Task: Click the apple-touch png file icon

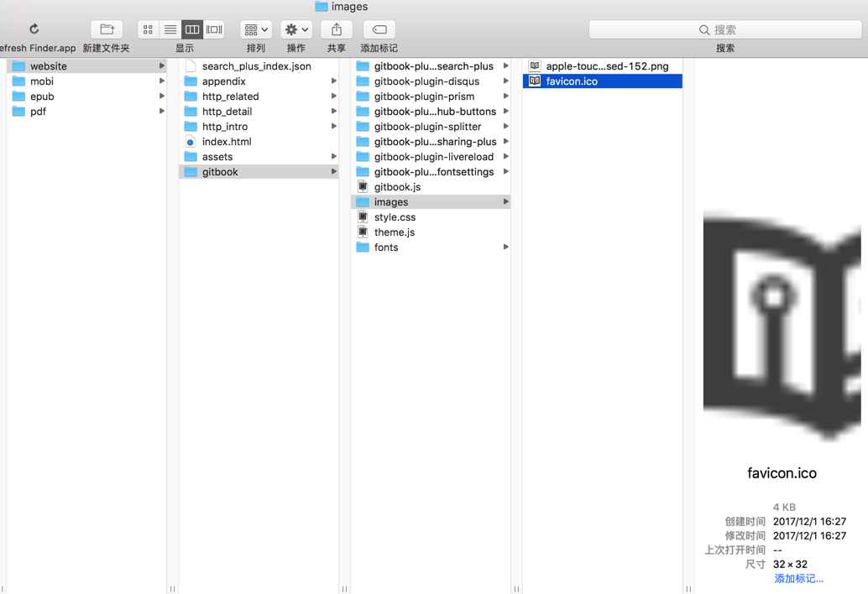Action: (x=534, y=65)
